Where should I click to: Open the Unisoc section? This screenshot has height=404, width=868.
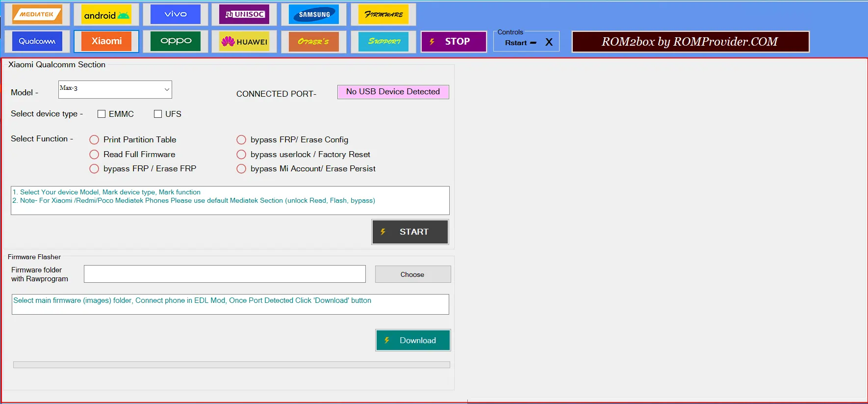pos(245,15)
